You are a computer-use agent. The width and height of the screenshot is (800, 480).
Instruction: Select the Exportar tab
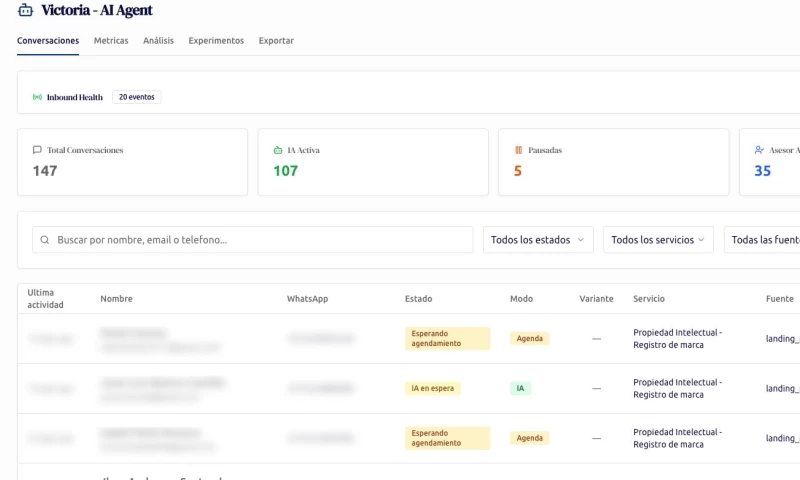coord(276,40)
